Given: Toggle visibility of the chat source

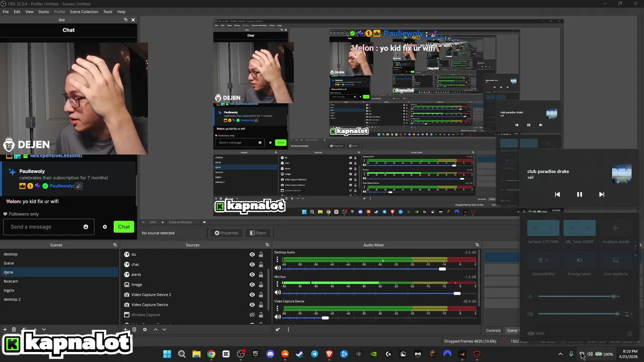Looking at the screenshot, I should point(252,264).
